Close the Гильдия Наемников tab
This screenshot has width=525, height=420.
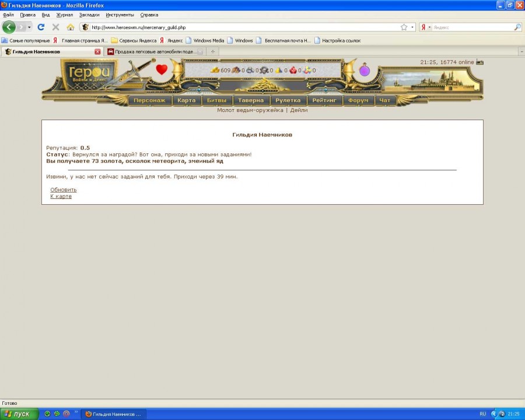(x=97, y=51)
